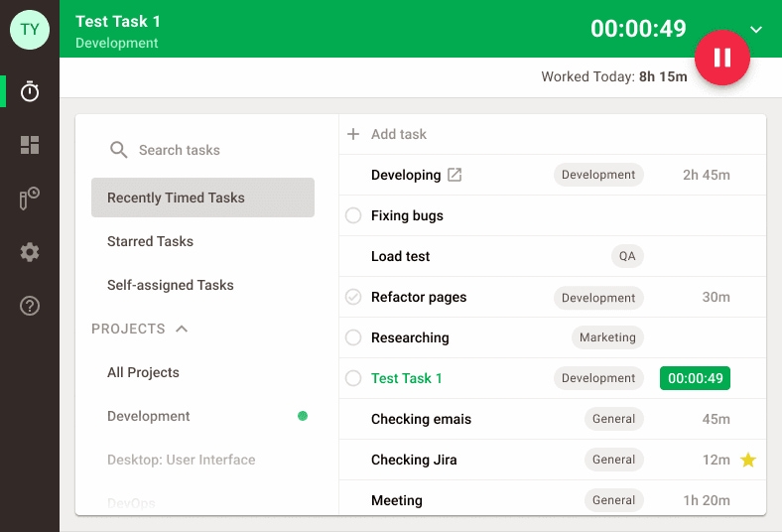This screenshot has width=782, height=532.
Task: Expand the header chevron next to timer
Action: [756, 30]
